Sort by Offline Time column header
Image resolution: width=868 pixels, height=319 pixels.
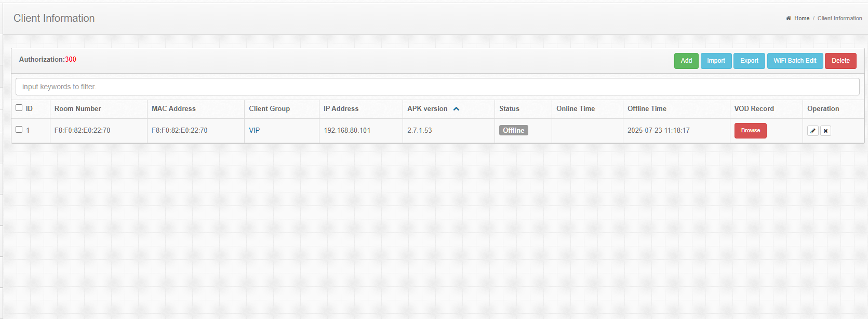click(x=647, y=108)
